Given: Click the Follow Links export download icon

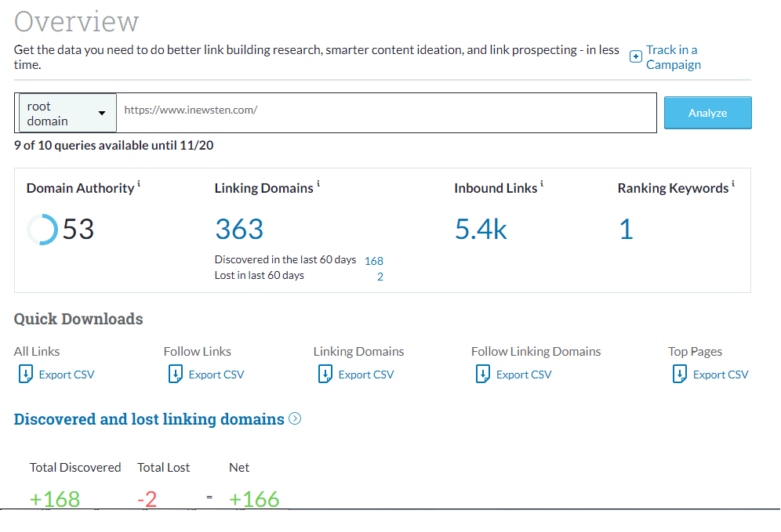Looking at the screenshot, I should point(175,375).
